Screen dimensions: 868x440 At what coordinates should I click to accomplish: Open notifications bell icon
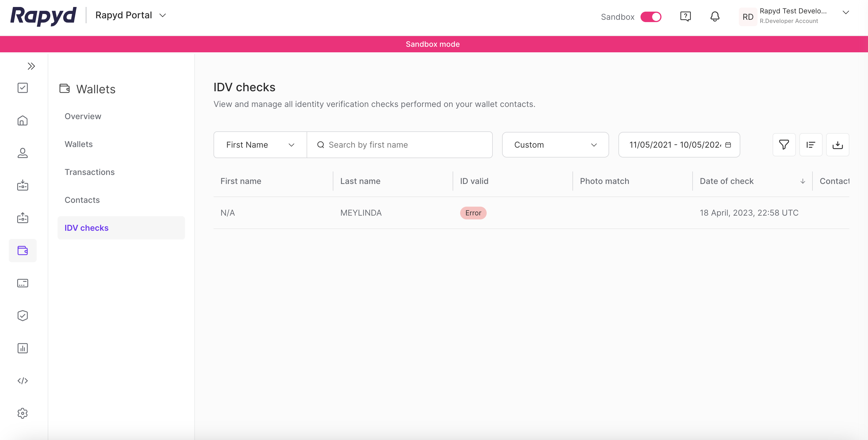click(715, 17)
